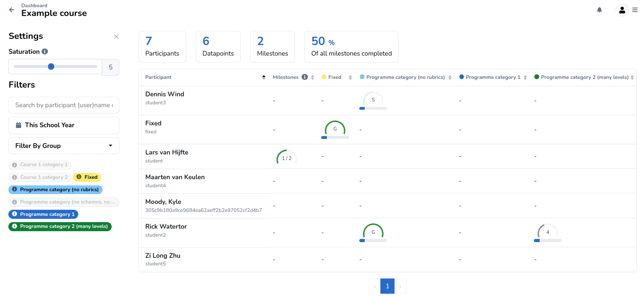Go to page 1 in pagination
This screenshot has height=297, width=644.
click(x=387, y=286)
